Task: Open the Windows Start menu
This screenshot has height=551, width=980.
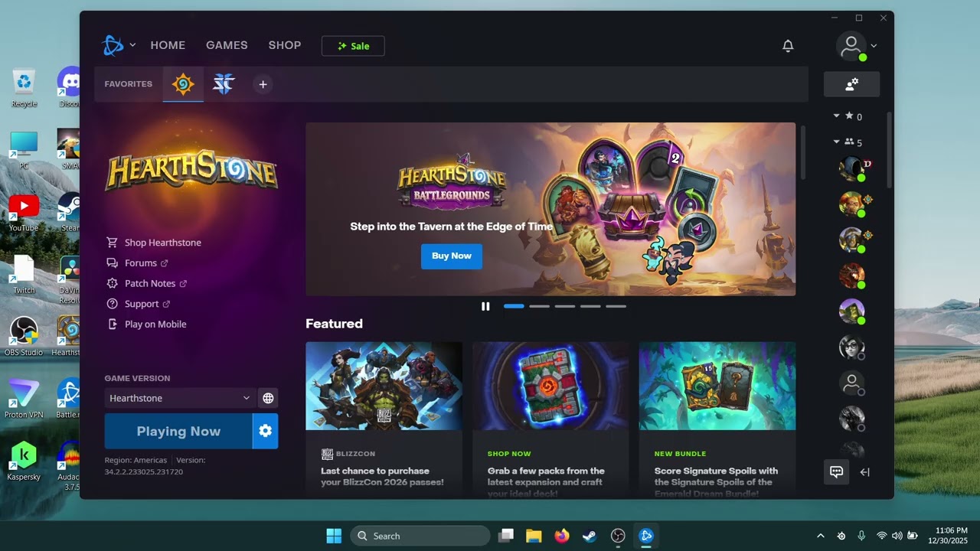Action: click(334, 536)
